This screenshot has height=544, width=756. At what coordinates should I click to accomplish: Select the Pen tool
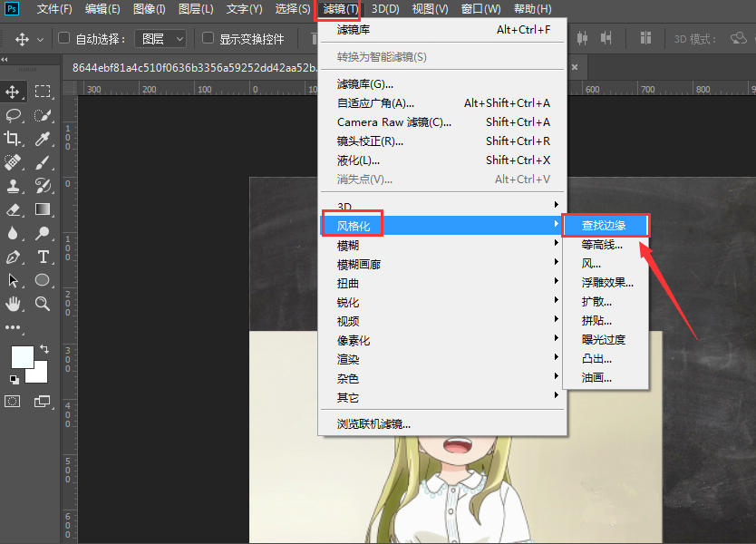click(x=14, y=257)
